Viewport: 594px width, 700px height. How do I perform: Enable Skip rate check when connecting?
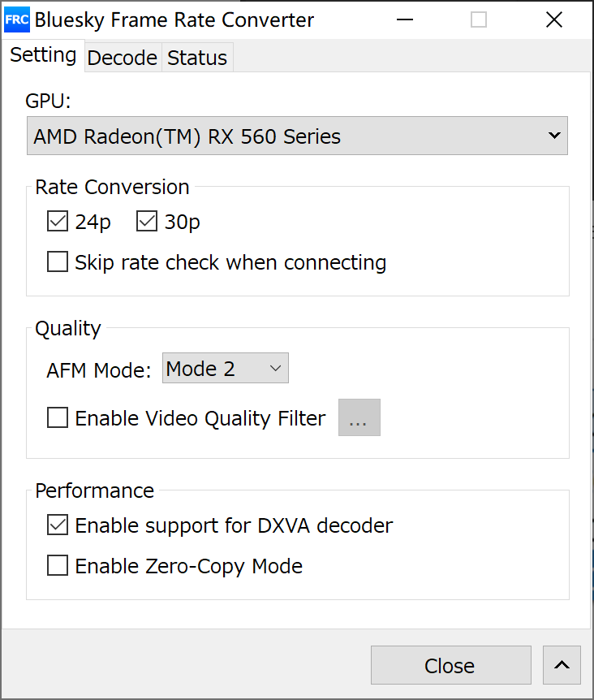58,262
